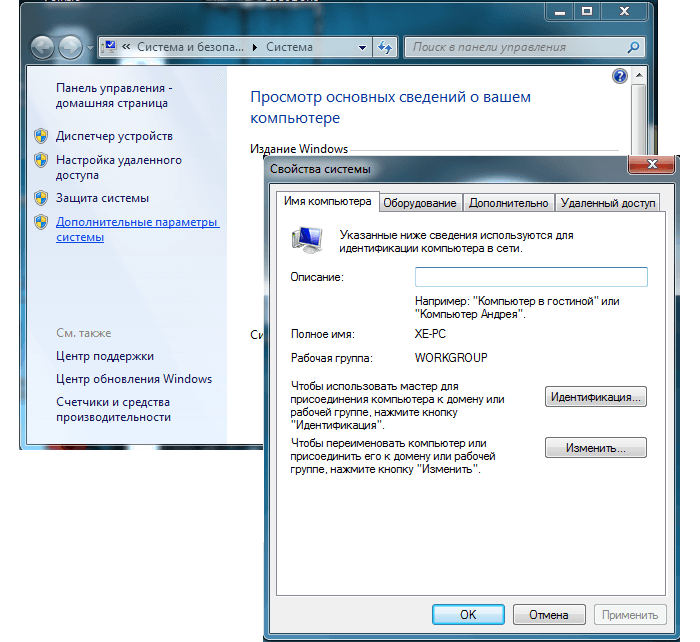
Task: Click the Back navigation arrow in Control Panel
Action: 42,47
